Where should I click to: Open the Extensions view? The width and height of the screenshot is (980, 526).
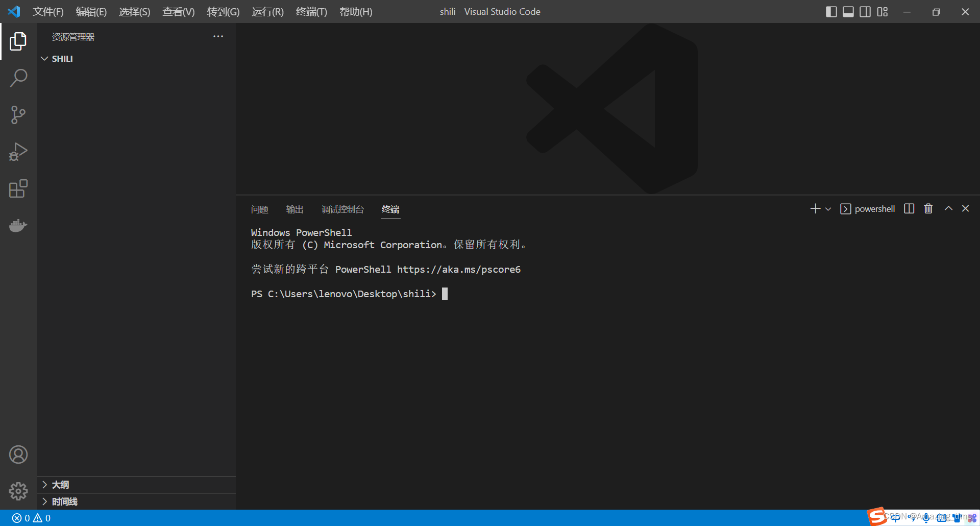point(18,188)
